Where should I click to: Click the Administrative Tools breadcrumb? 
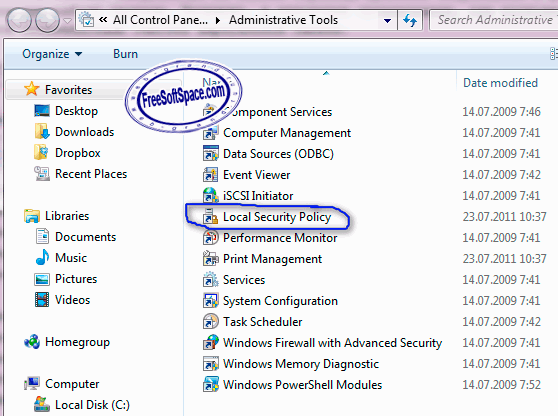point(283,20)
